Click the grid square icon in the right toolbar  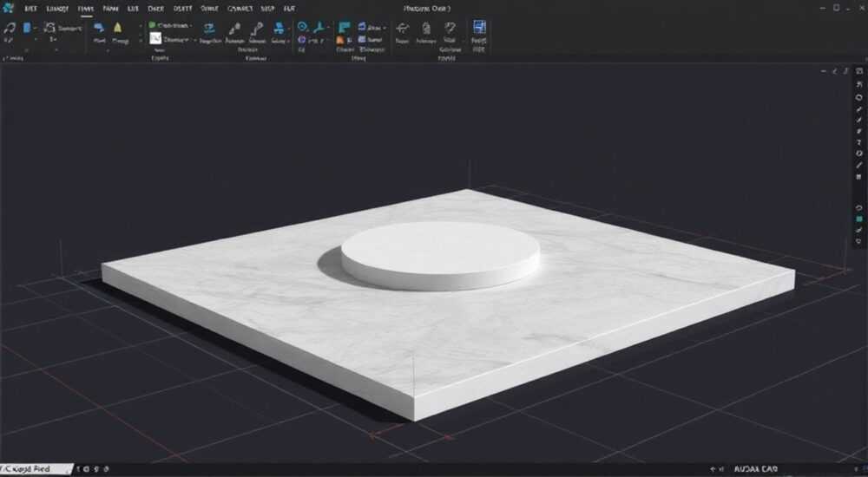859,177
